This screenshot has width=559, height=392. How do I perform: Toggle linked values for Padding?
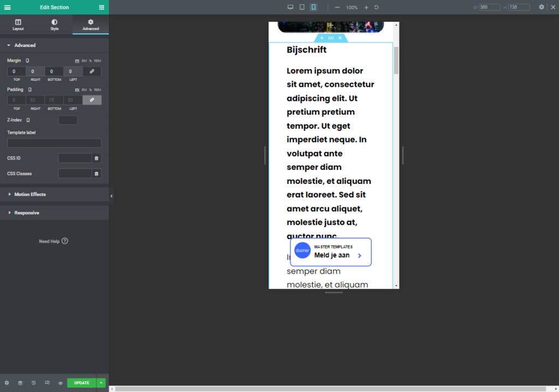[x=92, y=100]
